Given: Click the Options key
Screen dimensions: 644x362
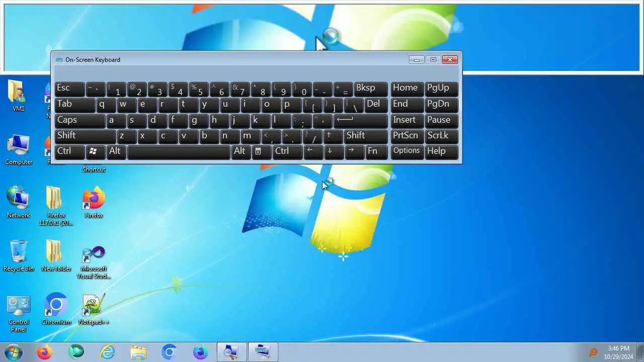Looking at the screenshot, I should coord(408,152).
